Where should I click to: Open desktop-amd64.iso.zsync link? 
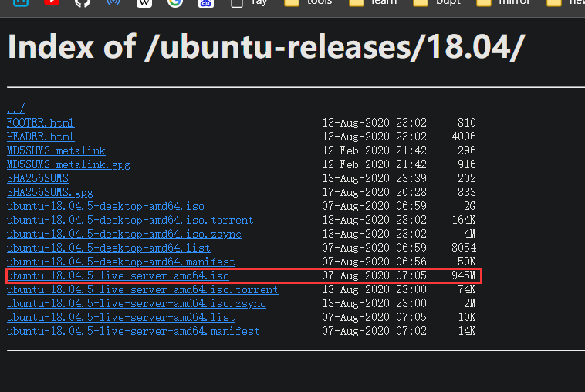(123, 235)
